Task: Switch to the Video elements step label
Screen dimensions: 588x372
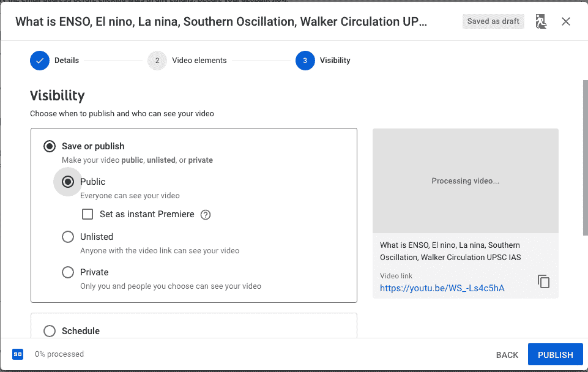Action: coord(199,61)
